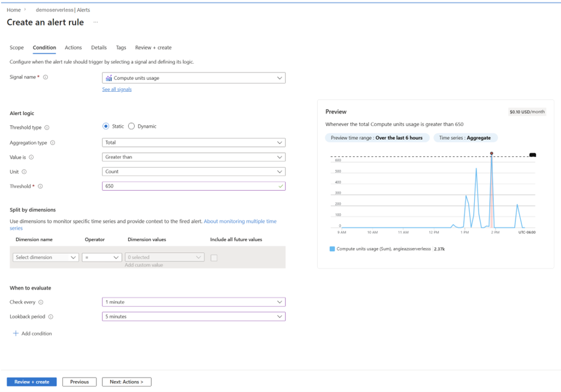Viewport: 561px width, 392px height.
Task: Click the Preview time range pill
Action: (377, 138)
